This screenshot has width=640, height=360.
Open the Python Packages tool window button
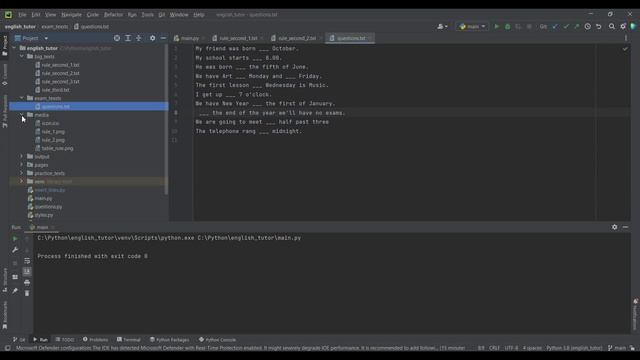169,340
